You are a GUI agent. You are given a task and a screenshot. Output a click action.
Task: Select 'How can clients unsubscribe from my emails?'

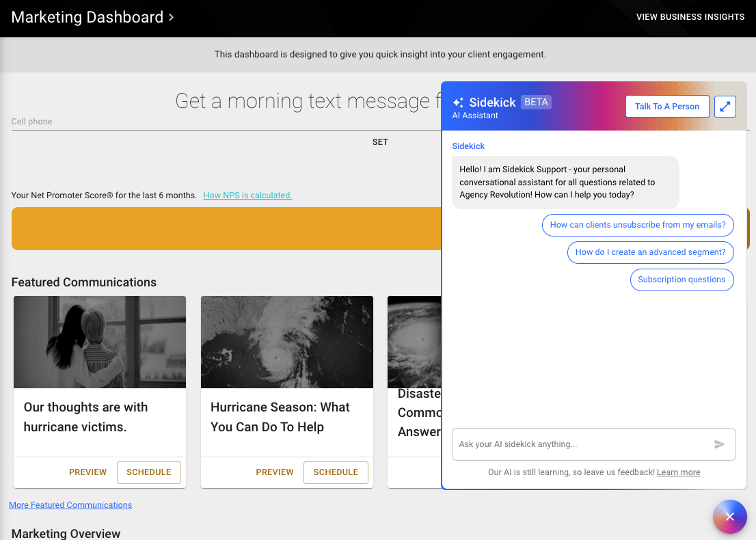coord(638,225)
